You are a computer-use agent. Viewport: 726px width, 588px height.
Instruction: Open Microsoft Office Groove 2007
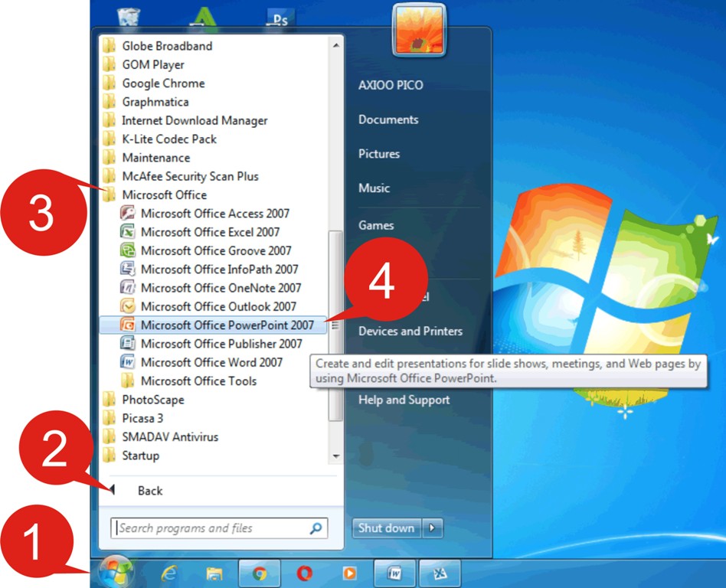point(205,250)
